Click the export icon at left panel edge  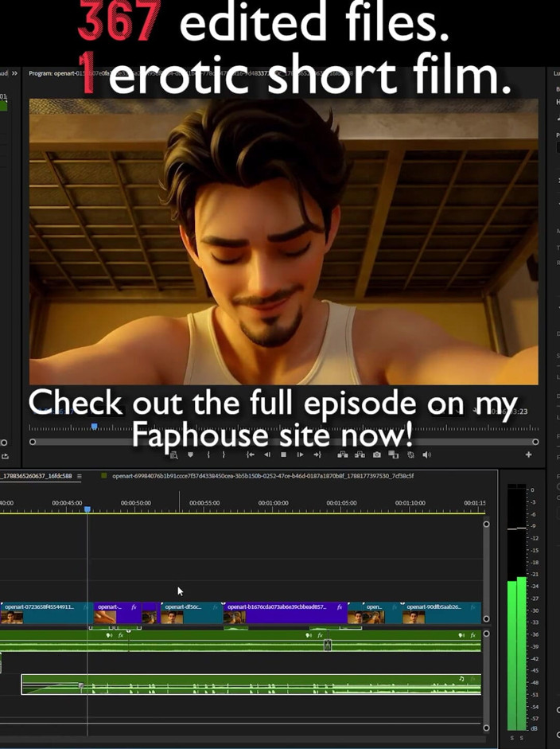pos(4,456)
